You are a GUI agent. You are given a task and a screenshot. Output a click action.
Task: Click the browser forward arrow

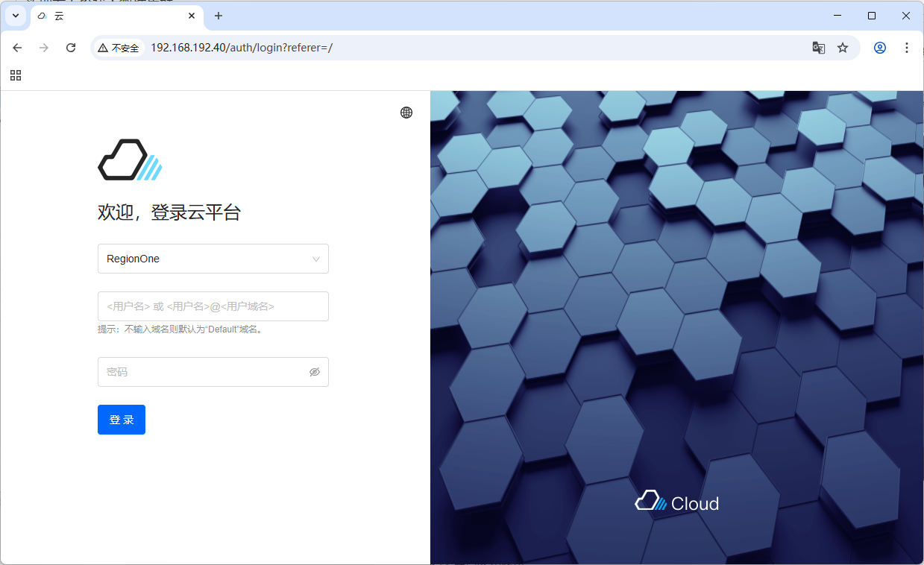coord(44,48)
